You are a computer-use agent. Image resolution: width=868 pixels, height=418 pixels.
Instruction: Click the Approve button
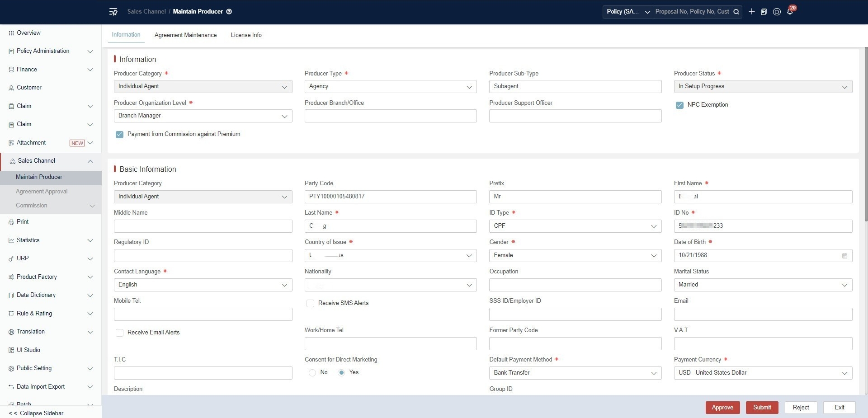(x=722, y=408)
